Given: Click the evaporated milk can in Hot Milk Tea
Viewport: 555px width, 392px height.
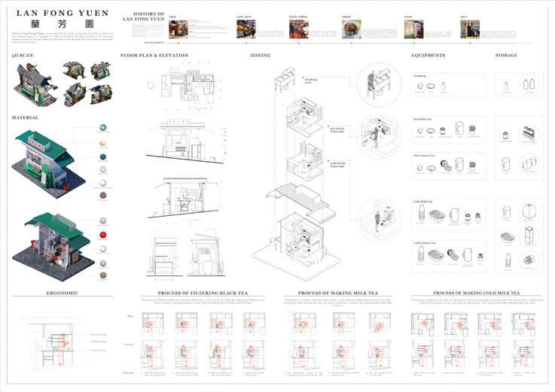Looking at the screenshot, I should tap(443, 131).
